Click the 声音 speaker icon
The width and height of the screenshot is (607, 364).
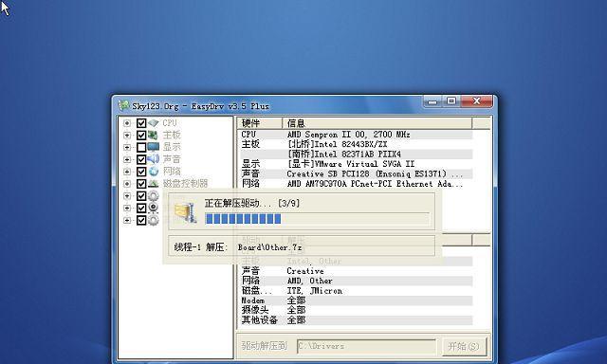(x=154, y=159)
